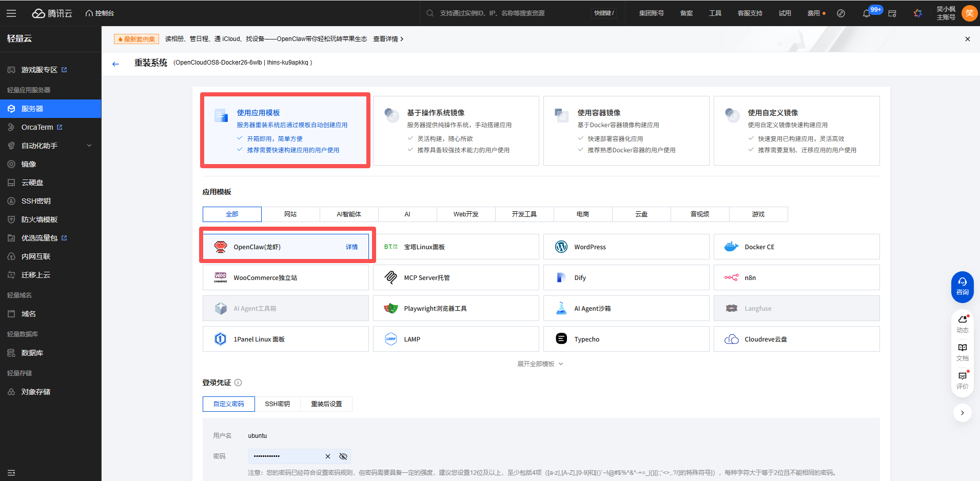Click the compass icon in the top bar
The width and height of the screenshot is (980, 481).
coord(841,13)
